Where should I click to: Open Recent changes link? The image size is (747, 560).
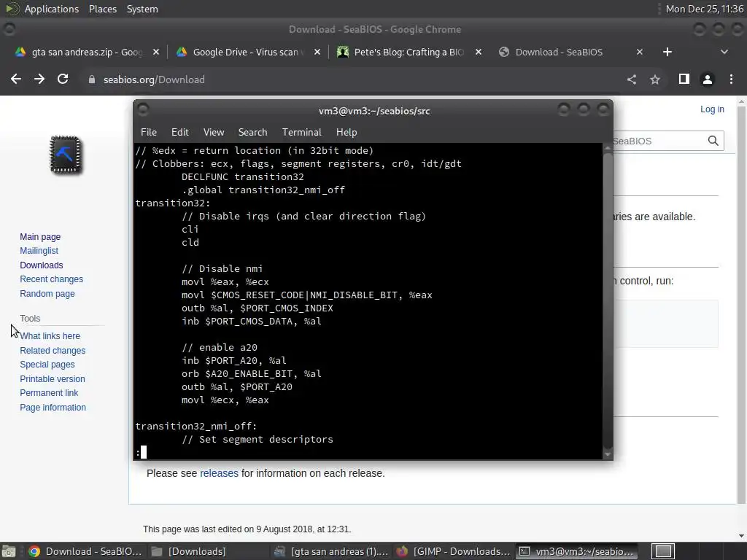(x=52, y=279)
